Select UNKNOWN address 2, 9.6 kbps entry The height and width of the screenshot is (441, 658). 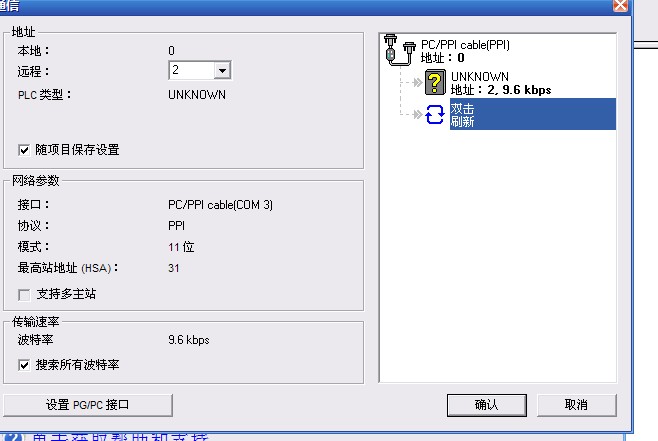tap(501, 83)
